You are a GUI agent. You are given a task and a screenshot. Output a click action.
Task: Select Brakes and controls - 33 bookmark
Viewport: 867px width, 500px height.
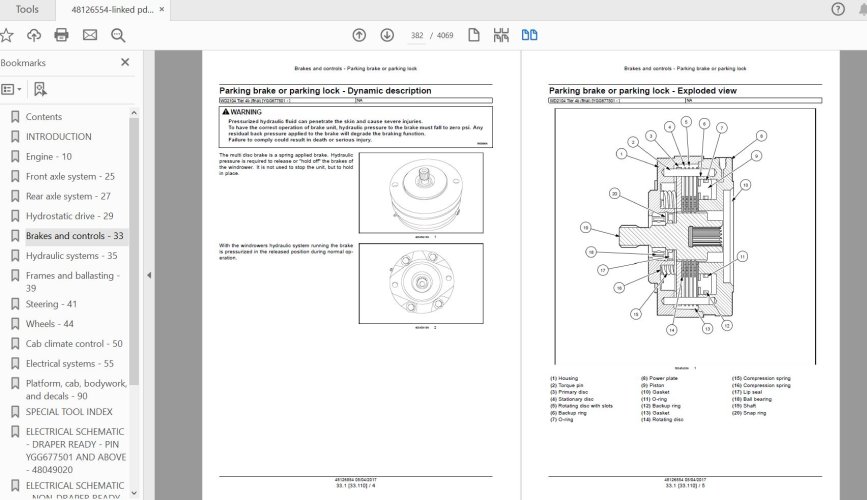coord(75,236)
